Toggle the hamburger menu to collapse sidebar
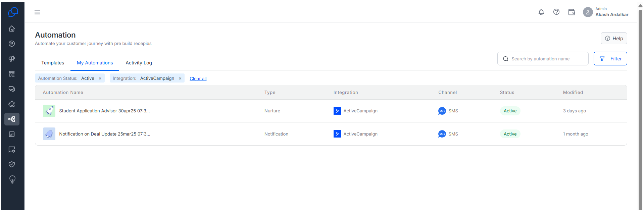This screenshot has height=211, width=644. 37,12
